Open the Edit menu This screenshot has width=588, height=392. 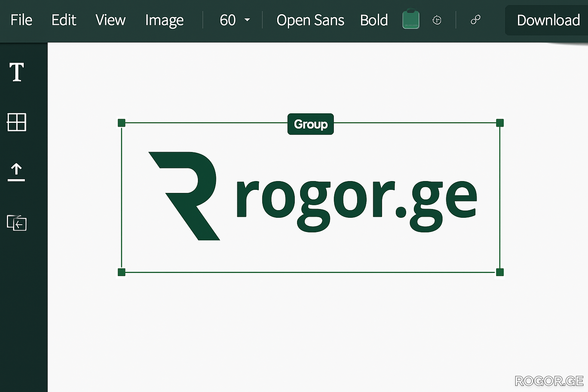click(x=64, y=20)
